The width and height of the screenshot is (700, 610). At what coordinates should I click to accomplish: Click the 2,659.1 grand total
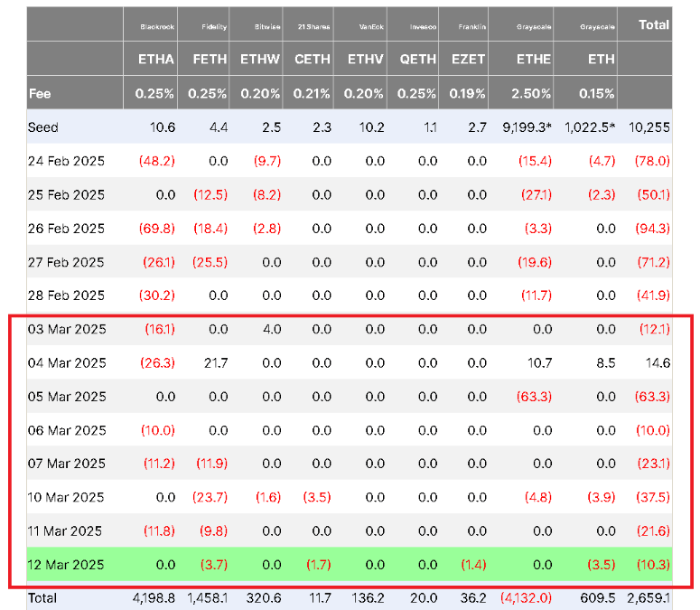[649, 598]
